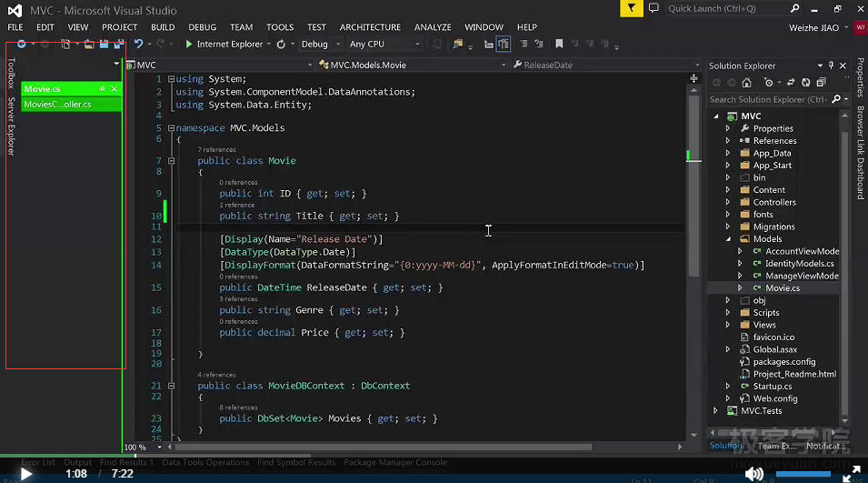Click the Save All icon
This screenshot has width=868, height=483.
click(119, 44)
